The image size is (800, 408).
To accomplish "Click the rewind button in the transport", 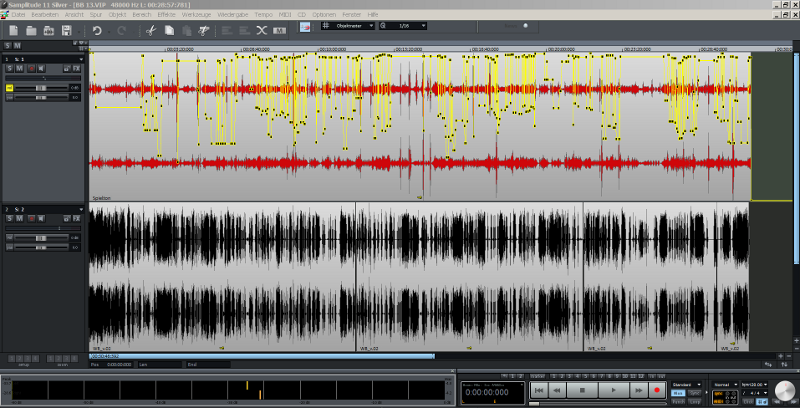I will tap(557, 390).
